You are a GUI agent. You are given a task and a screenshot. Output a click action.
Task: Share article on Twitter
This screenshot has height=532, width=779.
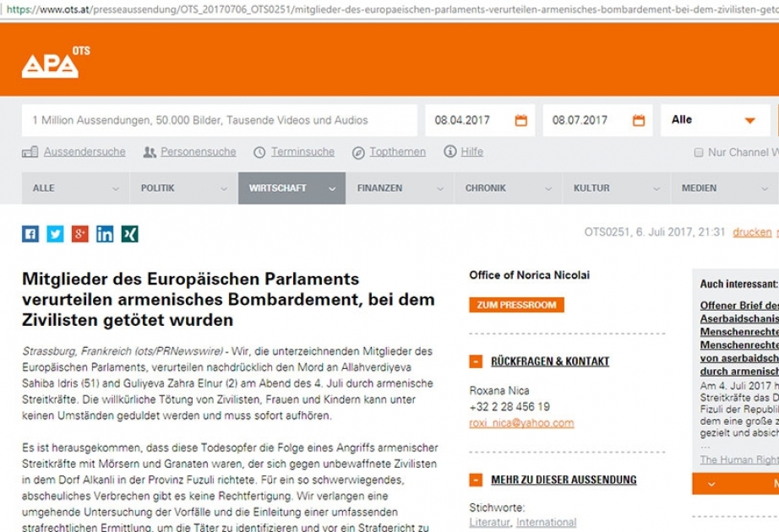tap(55, 234)
